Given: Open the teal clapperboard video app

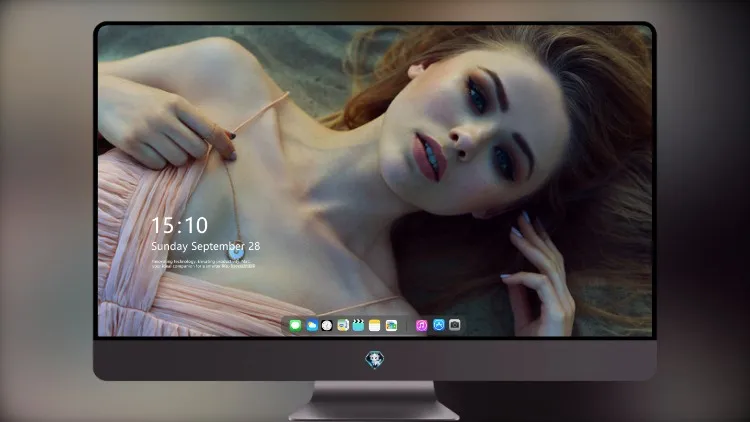Looking at the screenshot, I should [x=358, y=325].
